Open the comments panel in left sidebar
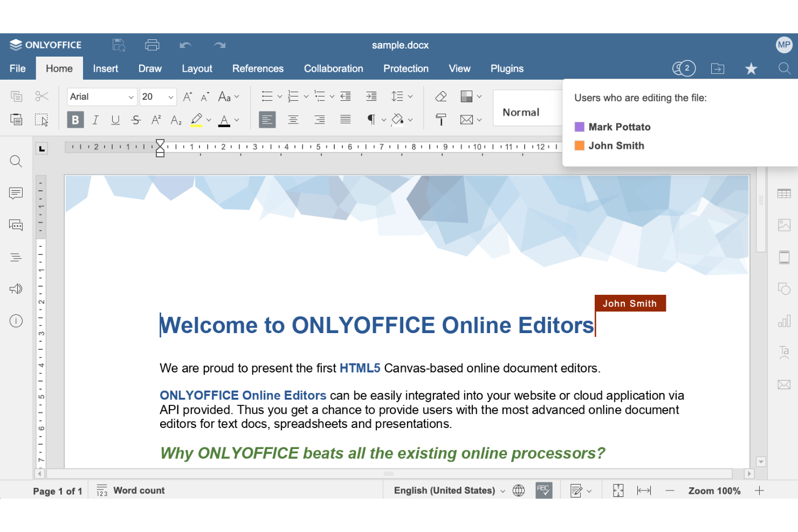The width and height of the screenshot is (798, 532). click(x=16, y=193)
